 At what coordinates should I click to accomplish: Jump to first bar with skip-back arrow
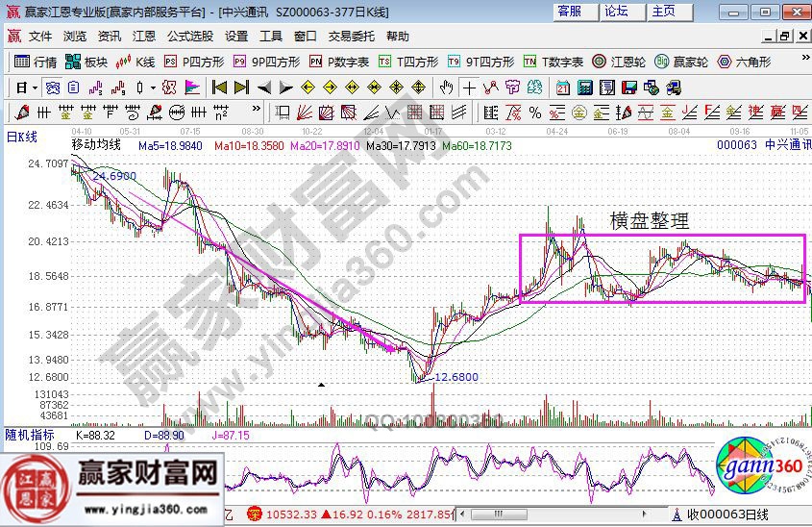[219, 88]
